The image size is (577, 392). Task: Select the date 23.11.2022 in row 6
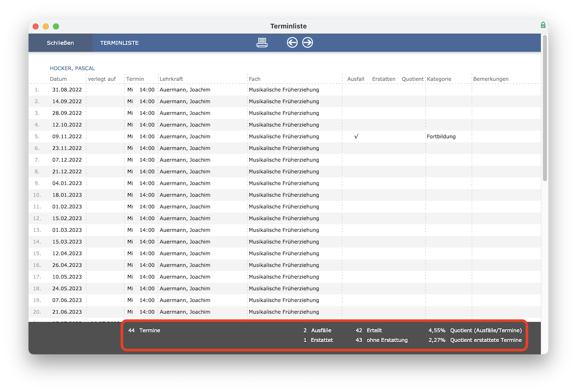click(67, 148)
